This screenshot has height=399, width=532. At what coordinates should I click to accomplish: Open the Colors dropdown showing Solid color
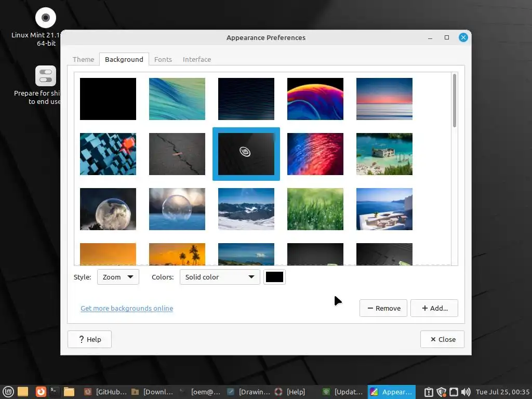(x=220, y=277)
